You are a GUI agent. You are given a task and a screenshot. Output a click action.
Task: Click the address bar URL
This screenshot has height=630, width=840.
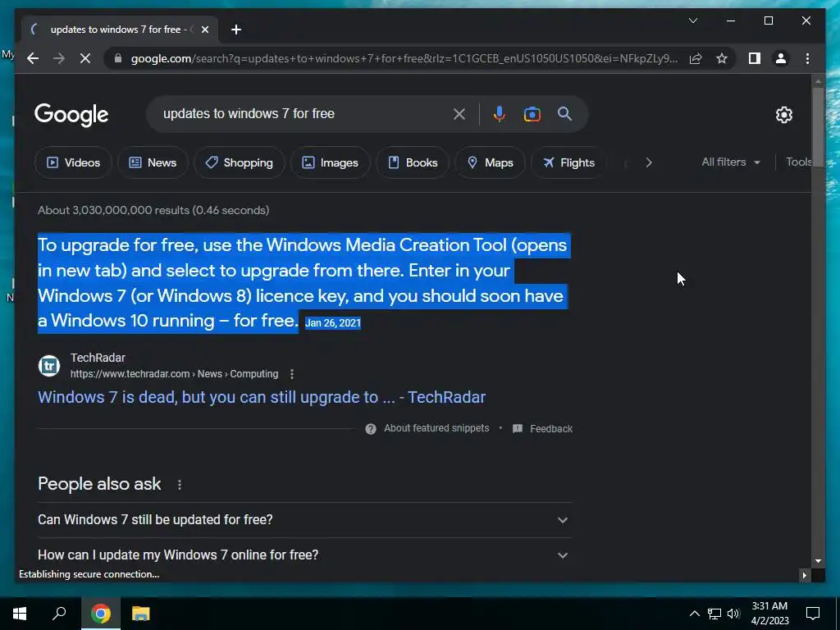pyautogui.click(x=404, y=58)
